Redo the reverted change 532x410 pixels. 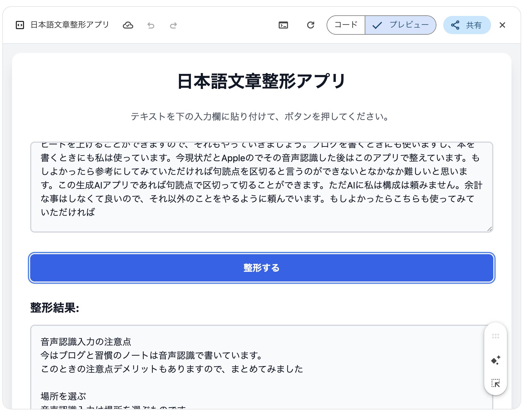pos(173,26)
